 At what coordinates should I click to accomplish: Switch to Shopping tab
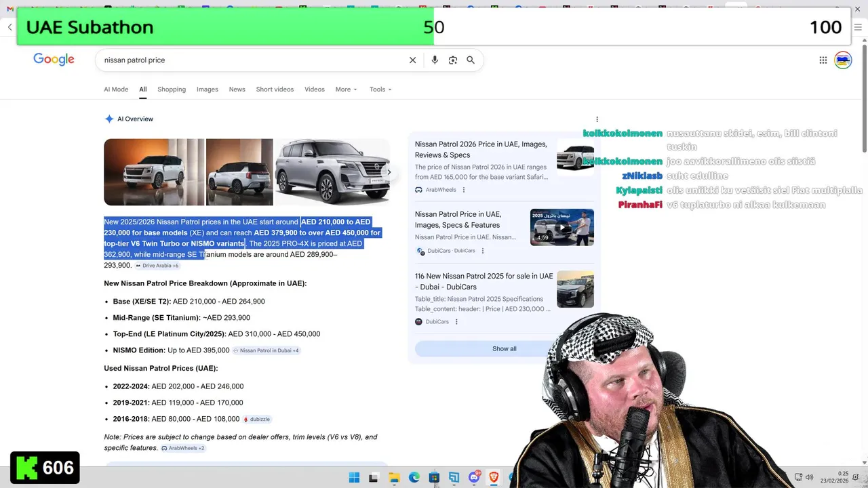point(172,89)
